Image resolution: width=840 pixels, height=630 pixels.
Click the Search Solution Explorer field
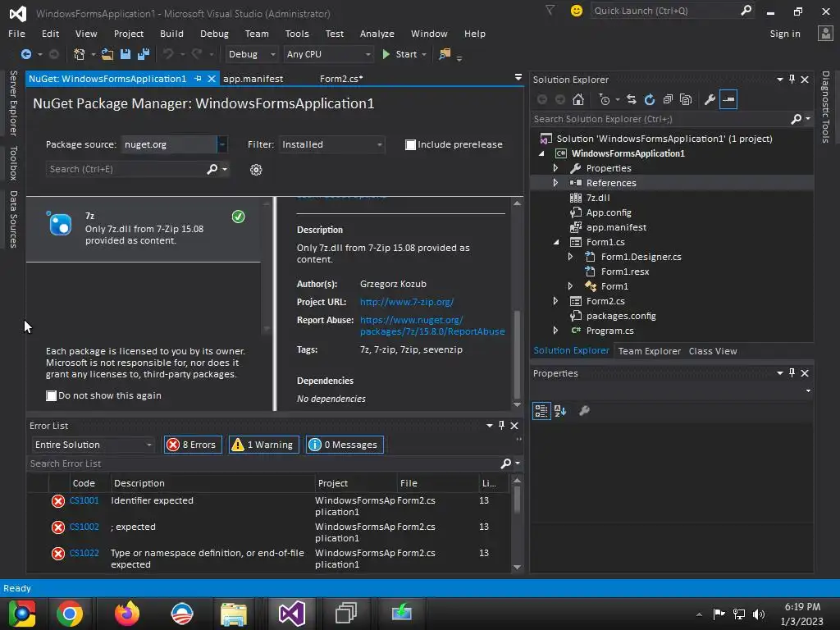[660, 119]
